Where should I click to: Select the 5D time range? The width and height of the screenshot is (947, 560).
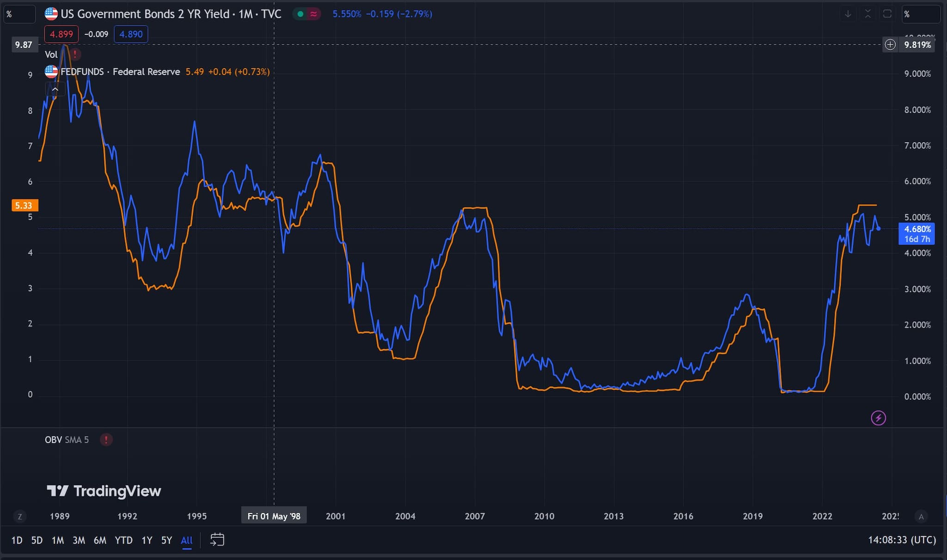(x=37, y=540)
